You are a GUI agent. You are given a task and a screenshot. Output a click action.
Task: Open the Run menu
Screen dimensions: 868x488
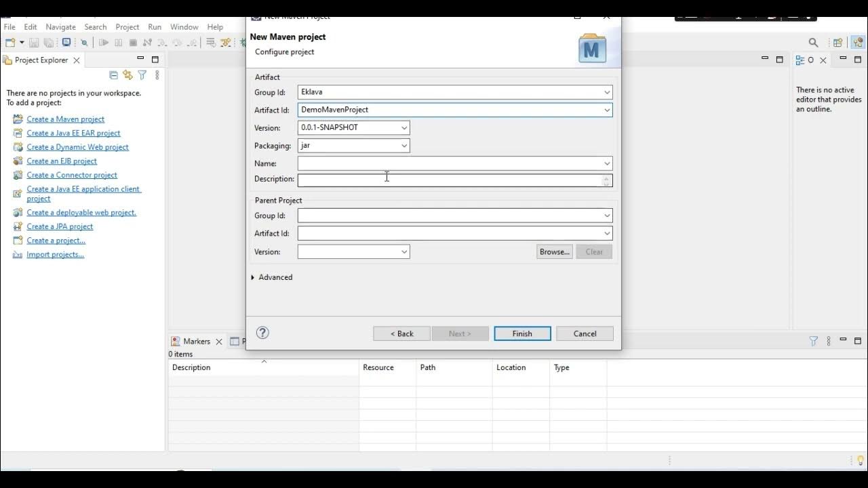[x=155, y=27]
